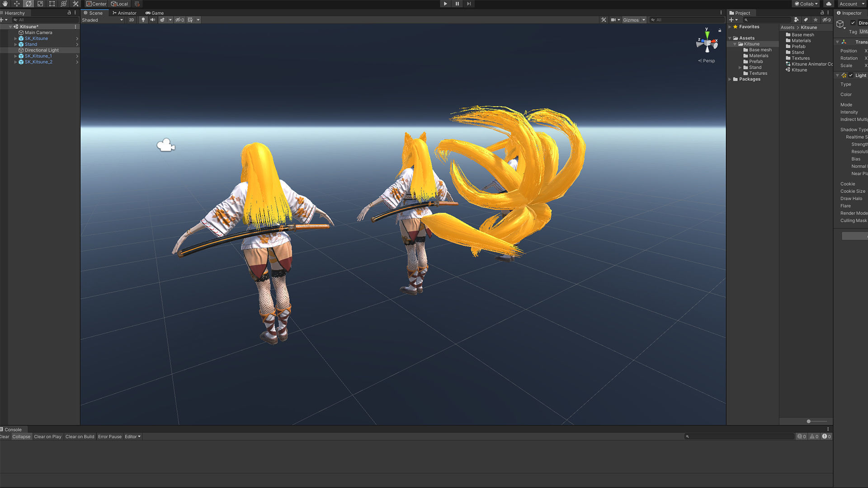Open the Hierarchy create (+) dropdown

tap(4, 20)
